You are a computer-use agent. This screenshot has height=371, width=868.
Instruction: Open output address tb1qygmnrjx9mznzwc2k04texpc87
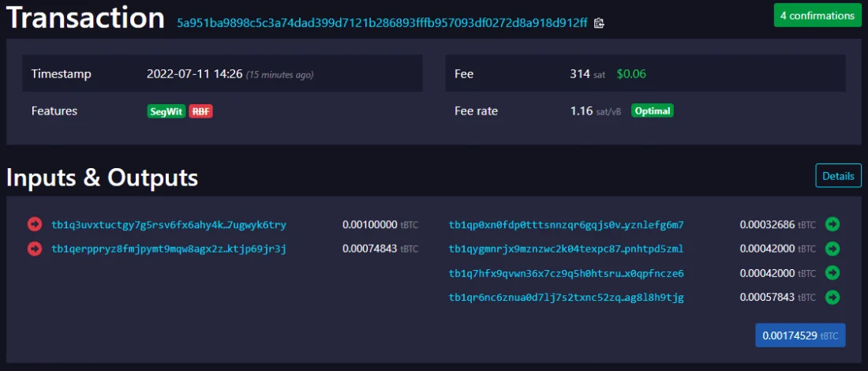pyautogui.click(x=566, y=249)
